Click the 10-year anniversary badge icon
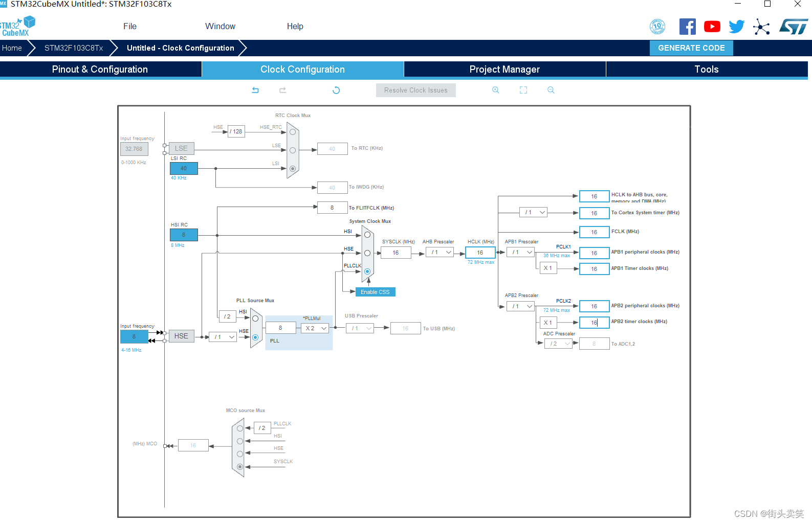 coord(657,27)
